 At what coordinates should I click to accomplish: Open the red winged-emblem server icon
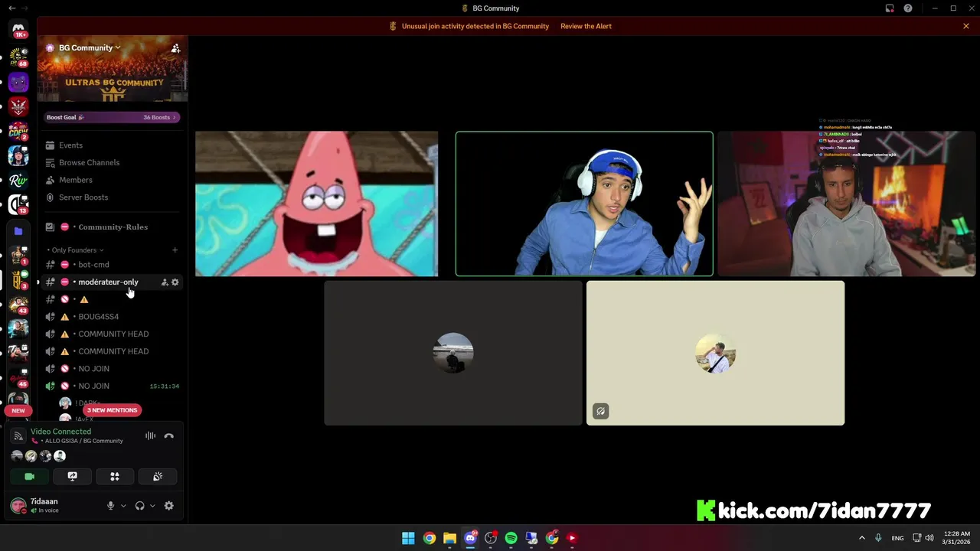[18, 106]
